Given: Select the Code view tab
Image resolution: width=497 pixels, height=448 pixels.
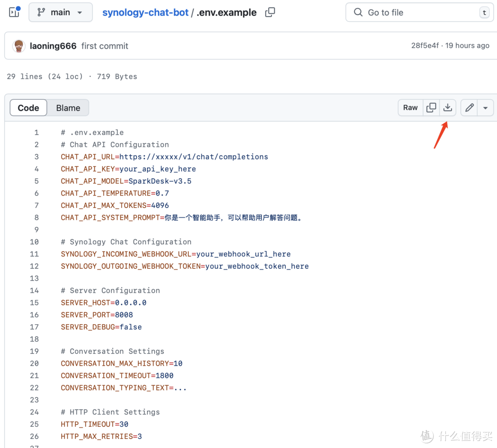Looking at the screenshot, I should [x=29, y=108].
